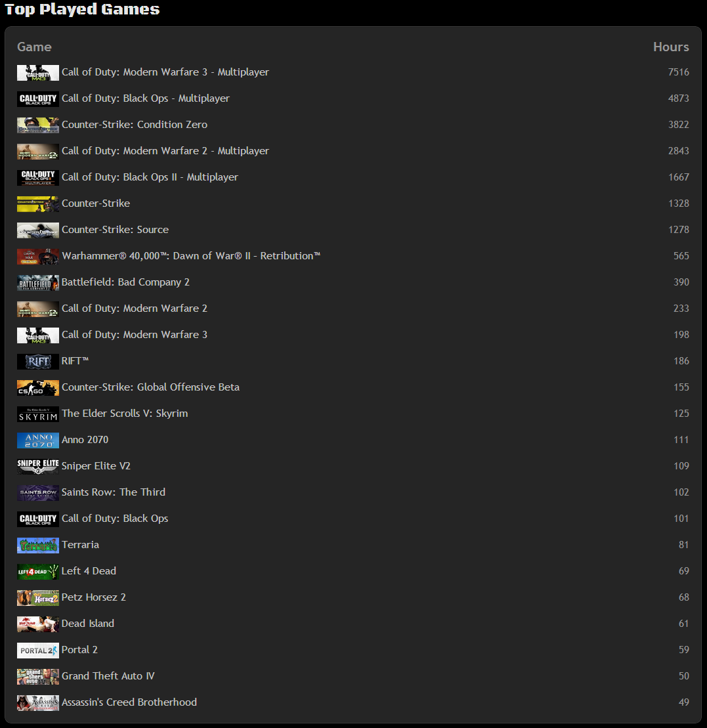Screen dimensions: 707x728
Task: Click the 186 hours value for RIFT
Action: pos(681,361)
